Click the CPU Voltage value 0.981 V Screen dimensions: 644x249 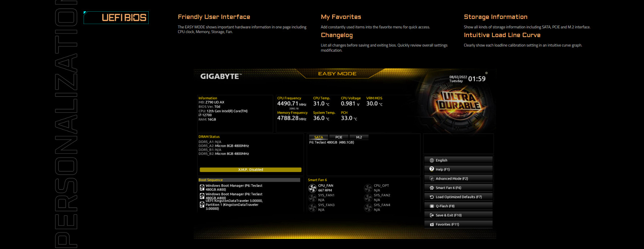coord(350,104)
